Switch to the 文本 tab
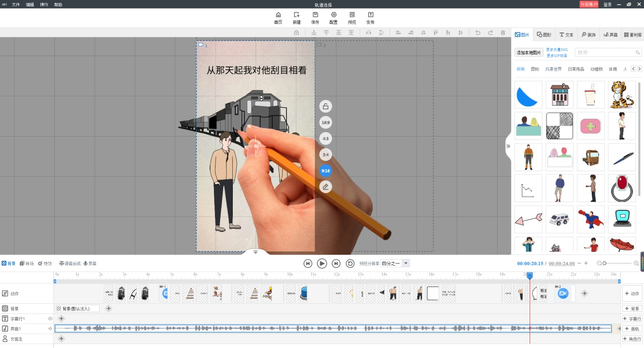This screenshot has width=644, height=348. [566, 35]
